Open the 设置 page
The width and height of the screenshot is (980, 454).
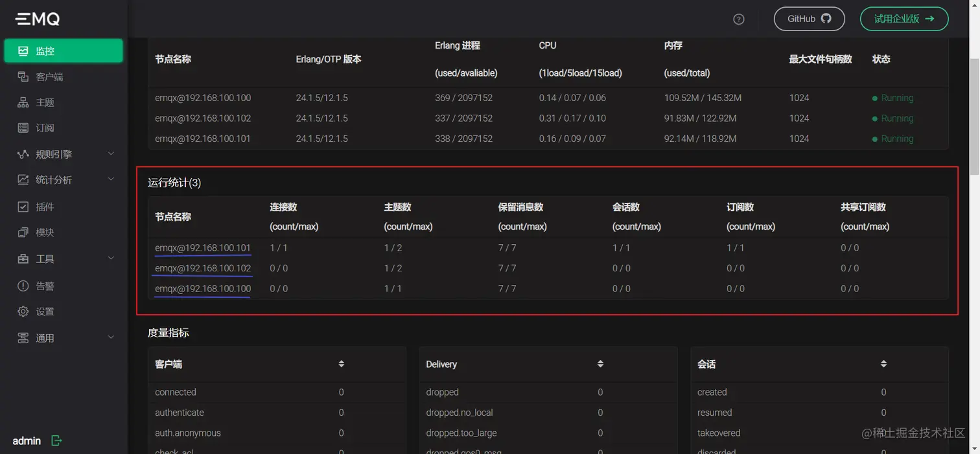(x=64, y=312)
